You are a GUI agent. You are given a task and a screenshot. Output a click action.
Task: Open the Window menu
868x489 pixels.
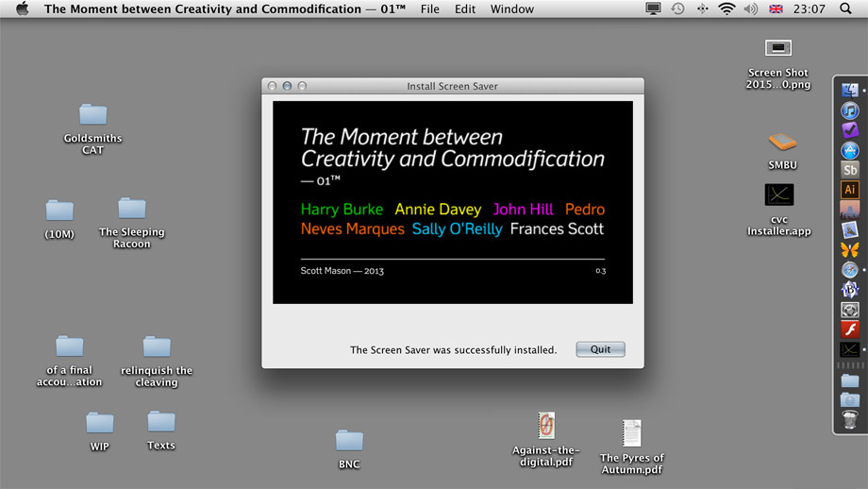[x=511, y=9]
